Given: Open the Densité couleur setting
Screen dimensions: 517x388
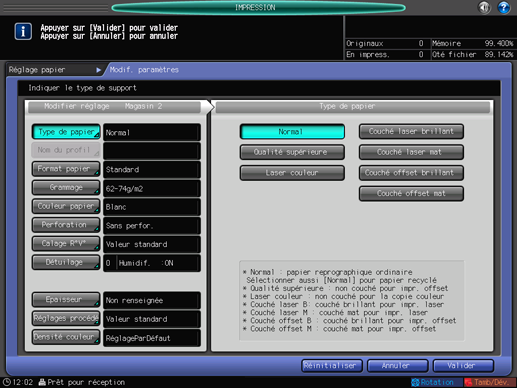Looking at the screenshot, I should pyautogui.click(x=66, y=337).
